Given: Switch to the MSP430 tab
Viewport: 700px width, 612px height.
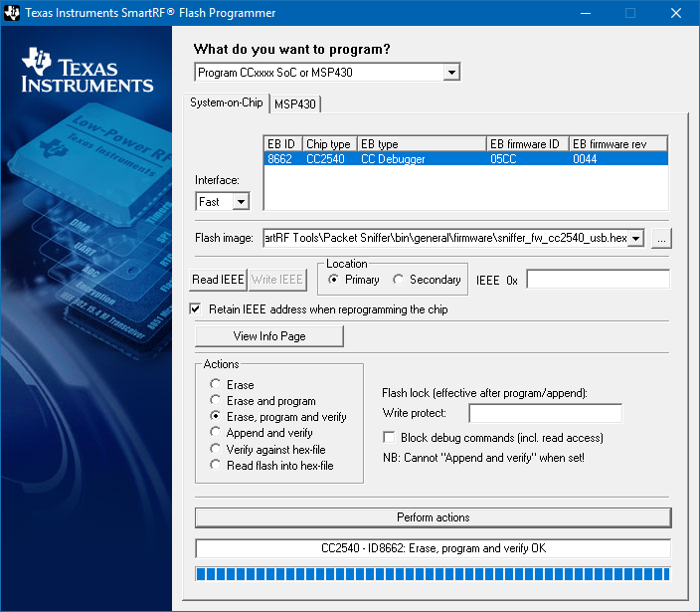Looking at the screenshot, I should (x=295, y=104).
